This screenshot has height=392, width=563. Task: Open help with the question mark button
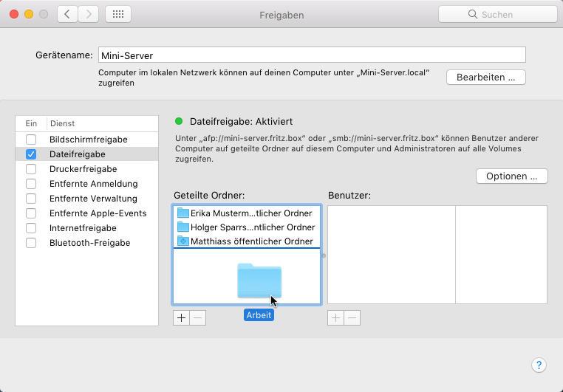click(x=539, y=365)
